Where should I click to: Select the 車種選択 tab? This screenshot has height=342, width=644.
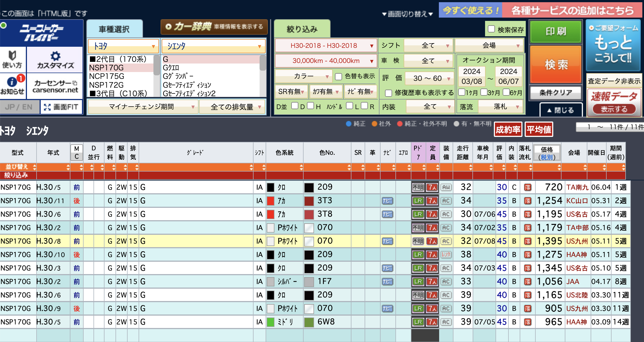coord(114,29)
